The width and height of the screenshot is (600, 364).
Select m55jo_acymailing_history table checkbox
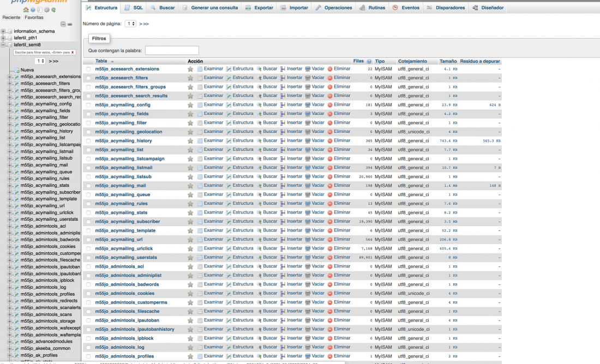[88, 141]
